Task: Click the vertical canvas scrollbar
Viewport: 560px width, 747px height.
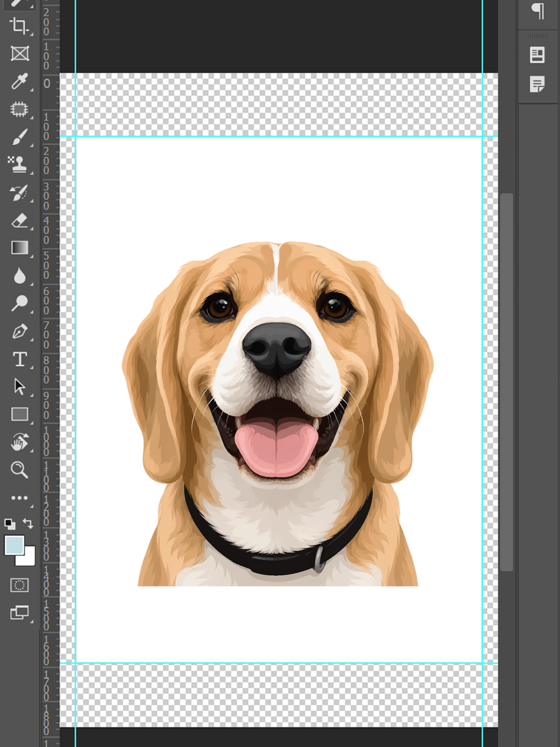Action: [x=506, y=382]
